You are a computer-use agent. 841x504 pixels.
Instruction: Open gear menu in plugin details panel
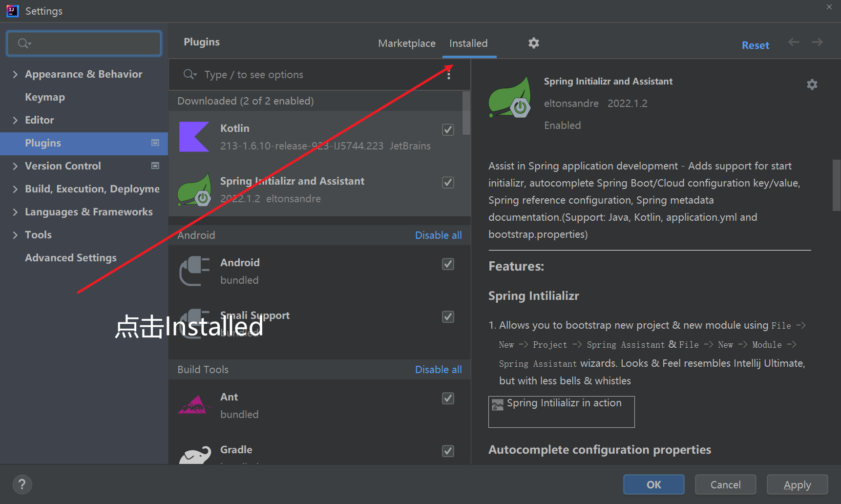pyautogui.click(x=812, y=84)
